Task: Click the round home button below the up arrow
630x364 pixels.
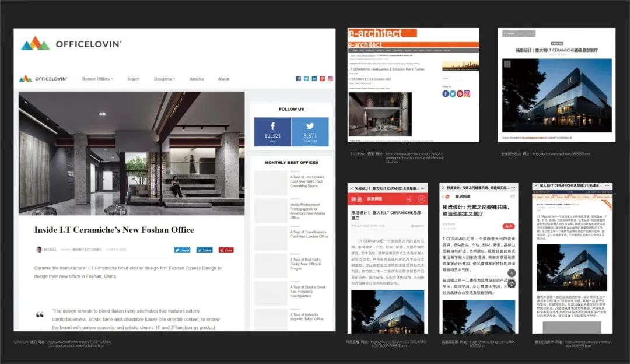Action: point(512,284)
